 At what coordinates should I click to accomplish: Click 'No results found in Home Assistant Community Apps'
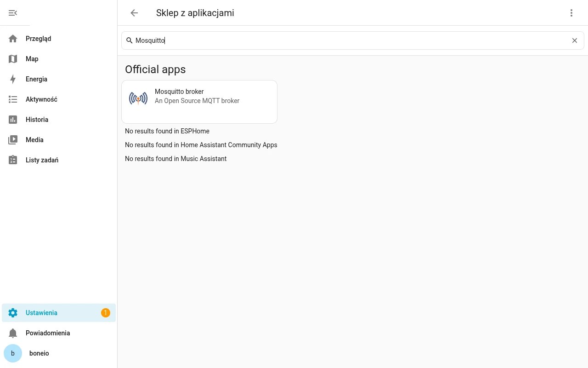201,145
